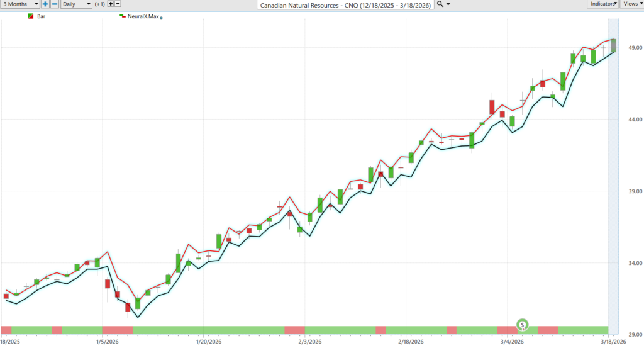
Task: Open the Indicators menu
Action: 603,4
